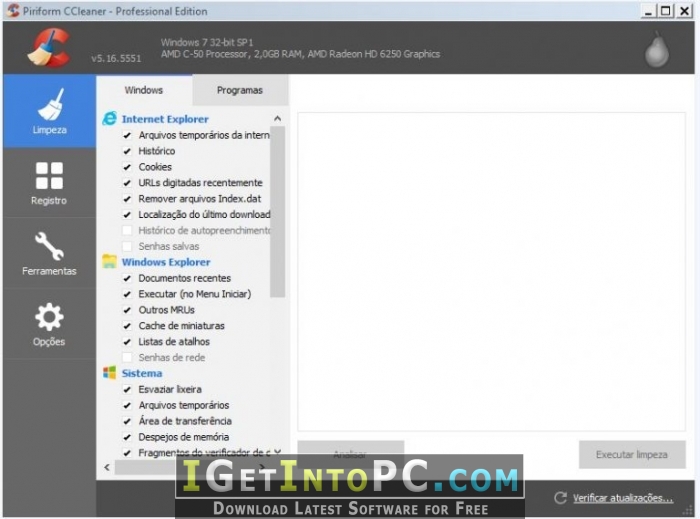Click the vertical scrollbar thumb in list
Viewport: 700px width, 519px height.
[277, 212]
